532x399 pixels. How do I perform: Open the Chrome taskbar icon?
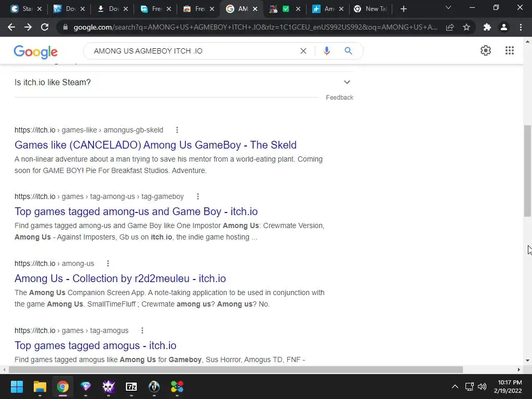[63, 387]
